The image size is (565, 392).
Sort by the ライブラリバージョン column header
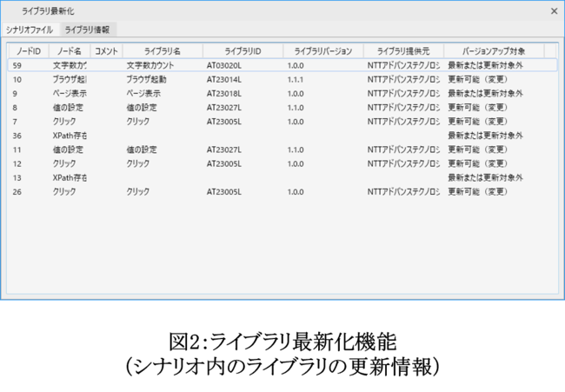click(x=322, y=50)
